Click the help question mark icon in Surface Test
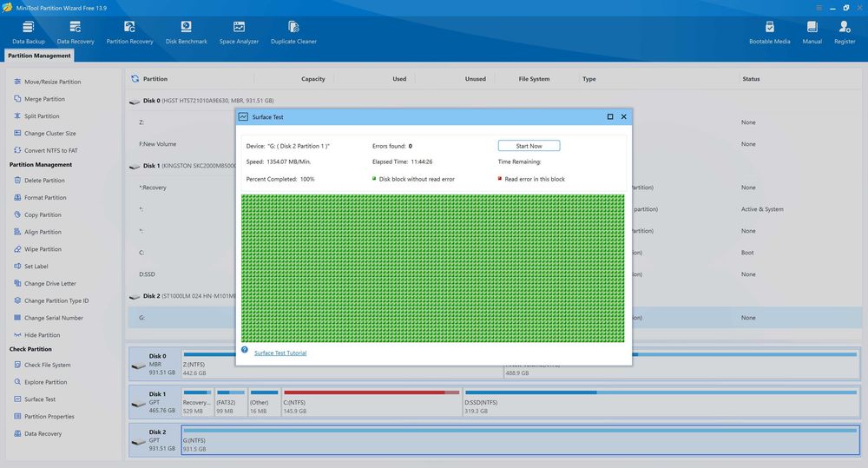Screen dimensions: 868x468 245,350
